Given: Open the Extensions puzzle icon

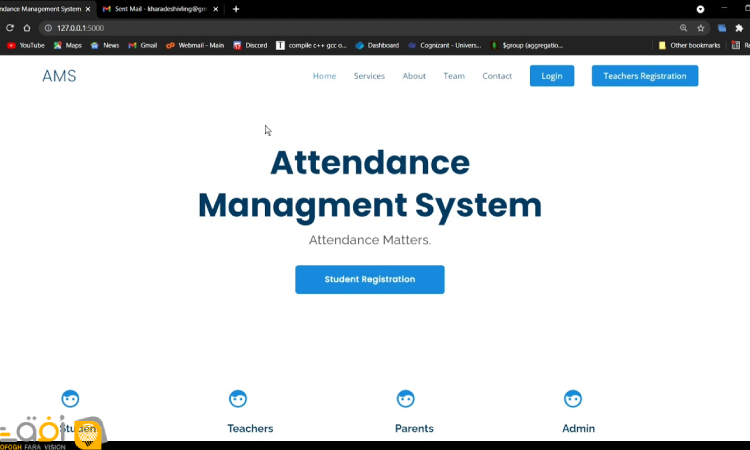Looking at the screenshot, I should pyautogui.click(x=739, y=28).
